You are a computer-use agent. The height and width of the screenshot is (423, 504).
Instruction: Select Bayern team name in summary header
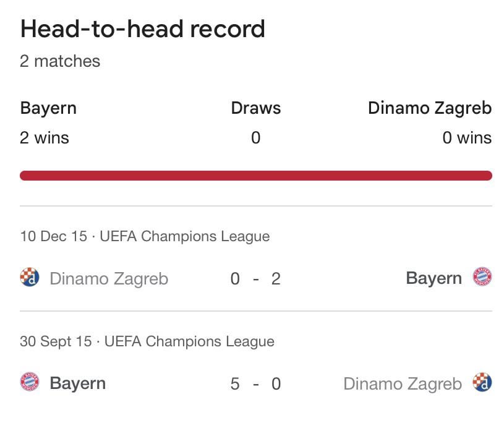coord(48,108)
